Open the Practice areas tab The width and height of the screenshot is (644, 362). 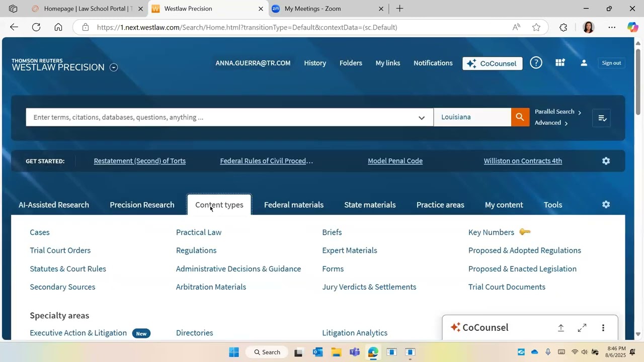[440, 205]
